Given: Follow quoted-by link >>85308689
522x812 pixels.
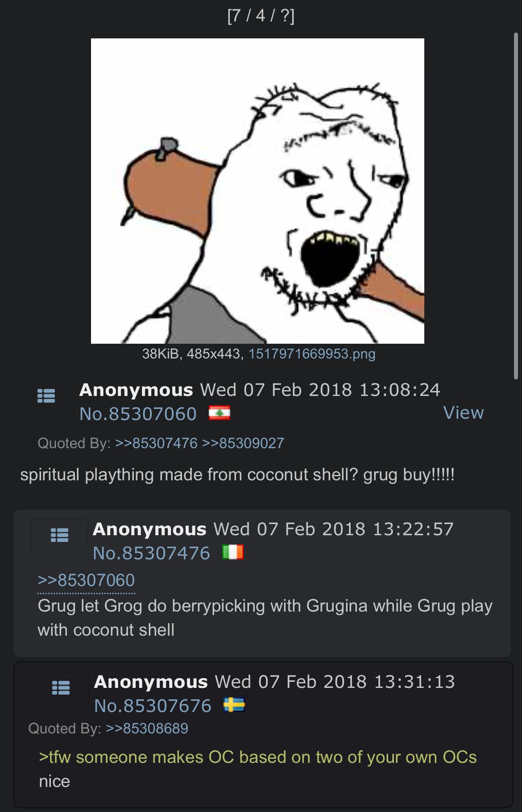Looking at the screenshot, I should point(147,729).
